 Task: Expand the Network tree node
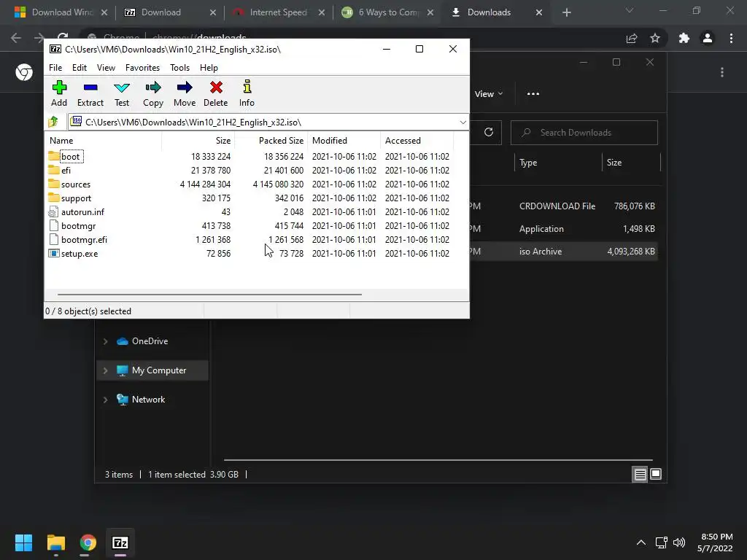[105, 400]
